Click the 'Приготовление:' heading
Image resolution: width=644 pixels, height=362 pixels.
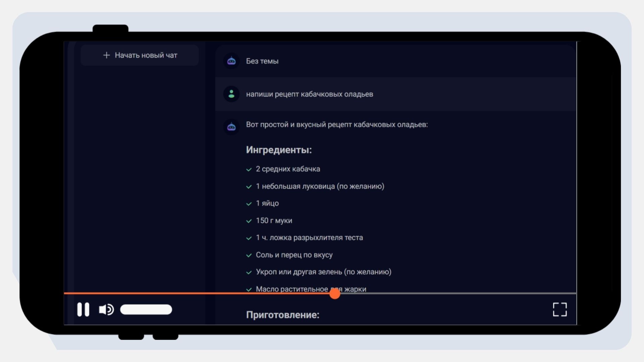tap(282, 315)
